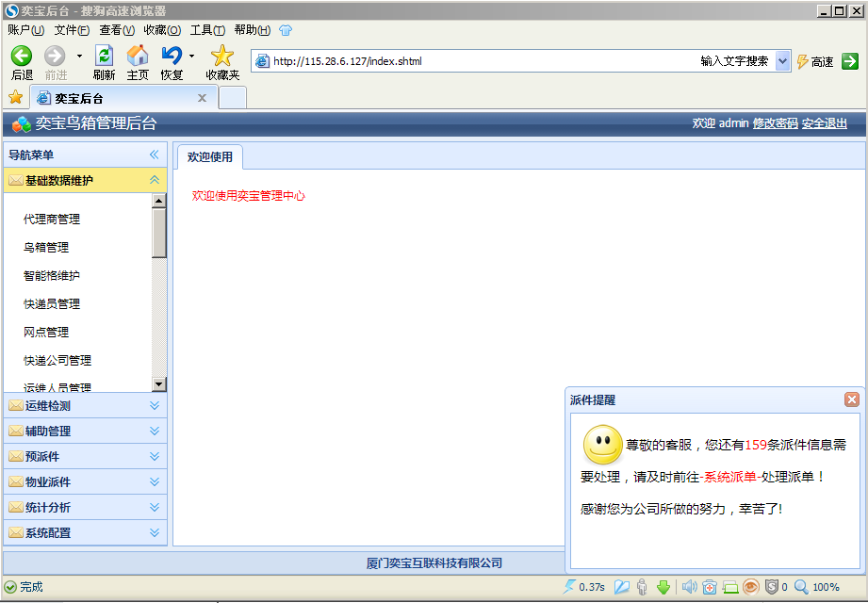Click the 修改密码 link

click(775, 123)
